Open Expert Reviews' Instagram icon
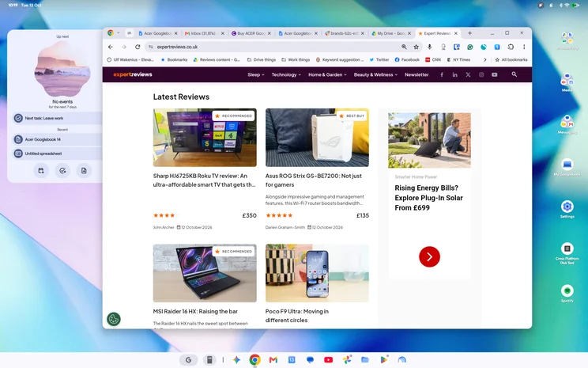This screenshot has height=368, width=588. 481,74
